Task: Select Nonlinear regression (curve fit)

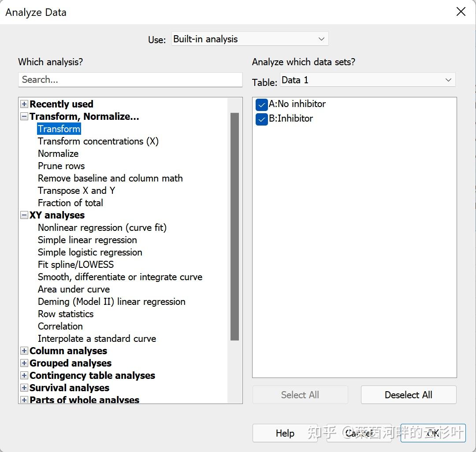Action: tap(102, 228)
